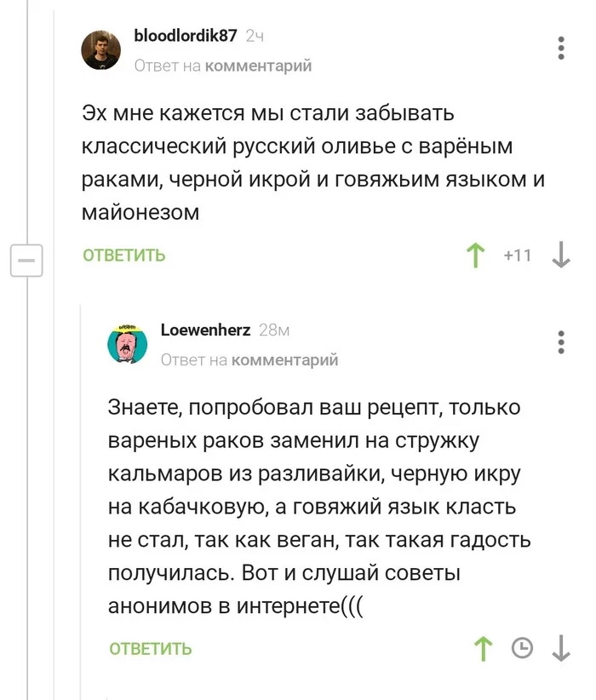Upvote Loewenherz's reply

point(484,648)
